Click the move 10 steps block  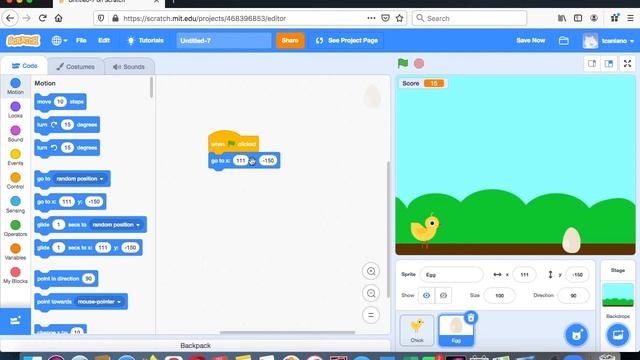point(60,102)
